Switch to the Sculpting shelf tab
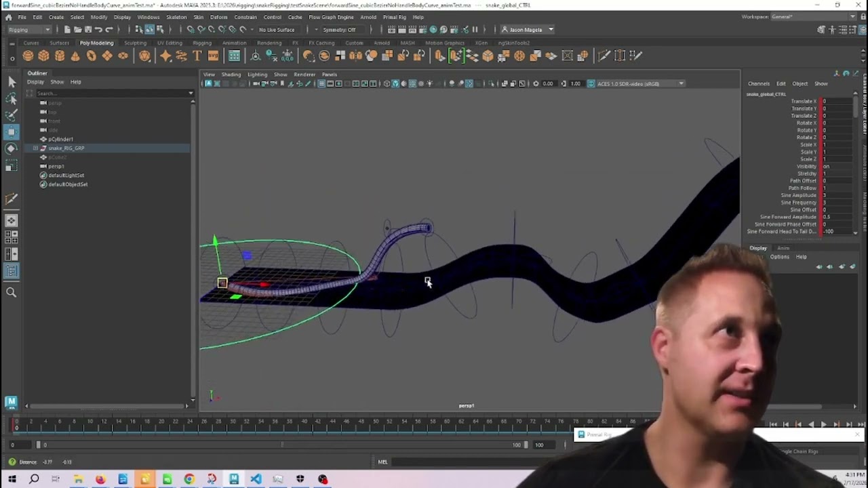 coord(135,43)
